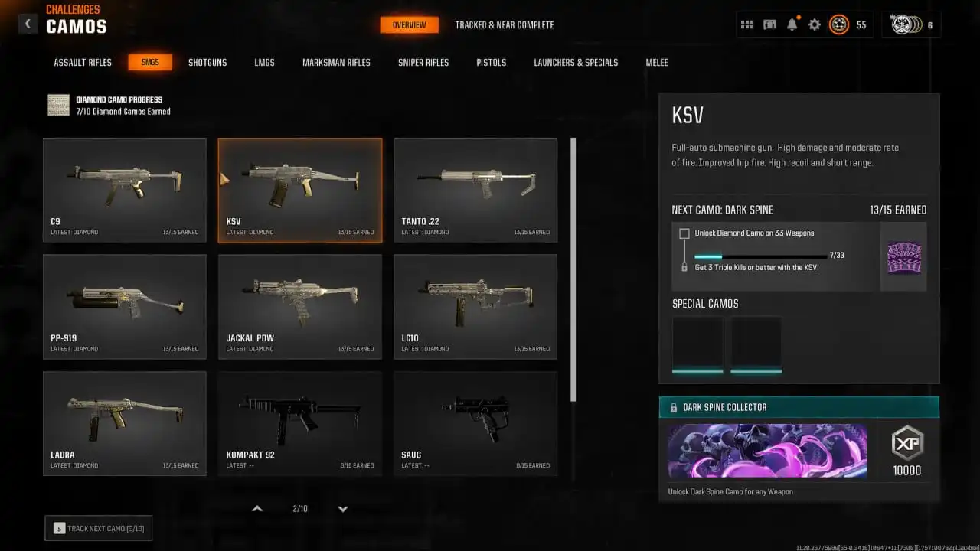Select the Jackal PDW weapon tile
The width and height of the screenshot is (980, 551).
pos(300,307)
